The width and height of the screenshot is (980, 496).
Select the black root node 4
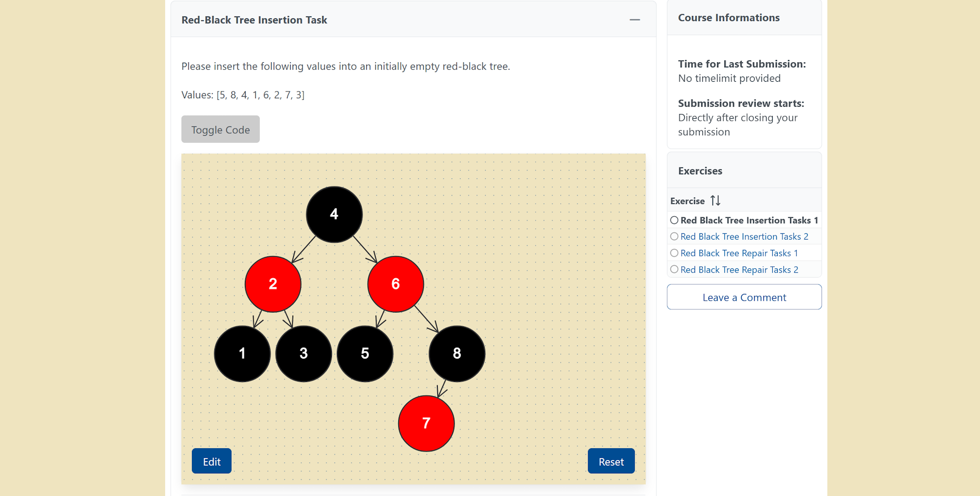click(x=334, y=214)
